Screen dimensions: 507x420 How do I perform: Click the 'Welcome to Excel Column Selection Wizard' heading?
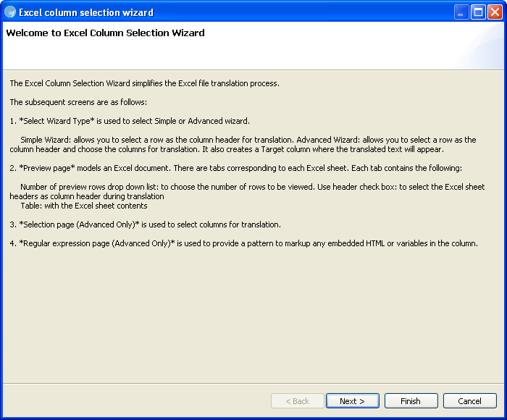106,33
